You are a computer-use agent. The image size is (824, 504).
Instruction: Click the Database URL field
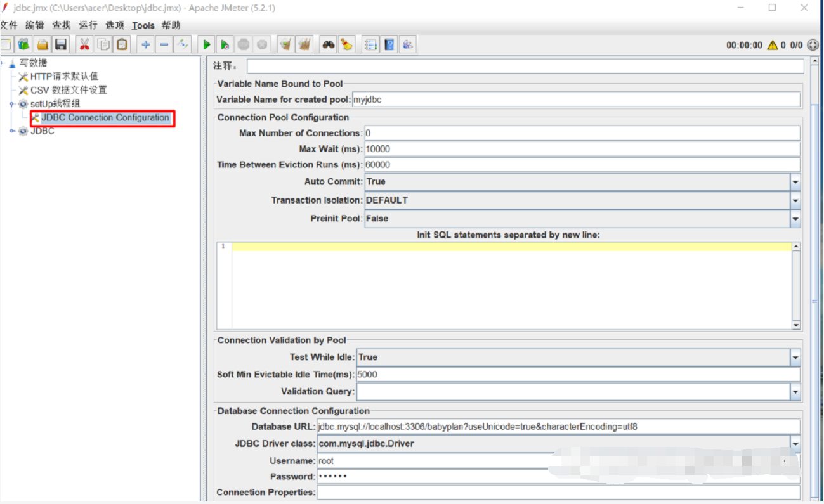[x=559, y=427]
